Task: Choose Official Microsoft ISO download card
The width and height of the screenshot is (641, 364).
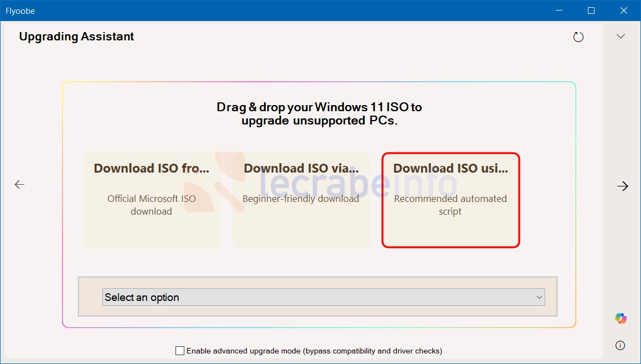Action: [x=152, y=200]
